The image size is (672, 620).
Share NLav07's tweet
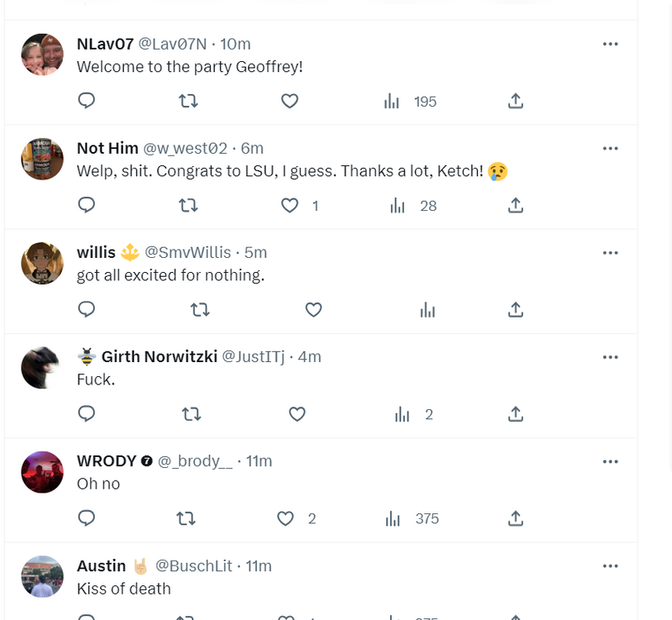pyautogui.click(x=515, y=101)
